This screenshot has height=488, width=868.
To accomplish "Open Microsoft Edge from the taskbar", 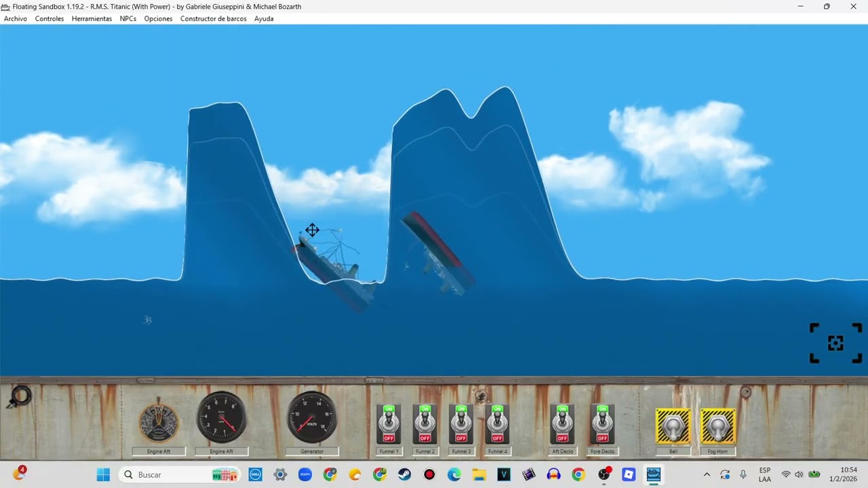I will coord(454,474).
